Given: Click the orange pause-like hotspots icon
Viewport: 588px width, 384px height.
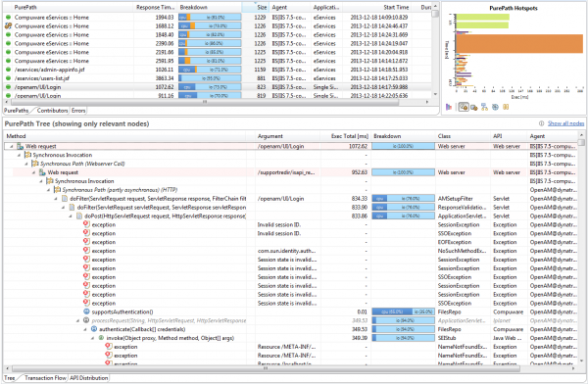Looking at the screenshot, I should click(506, 107).
